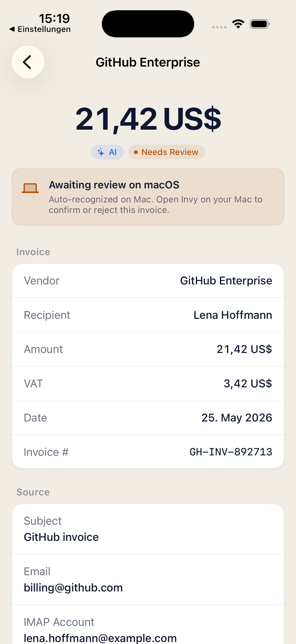Screen dimensions: 296x644
Task: Select the VAT value 3,42 US$
Action: point(248,383)
